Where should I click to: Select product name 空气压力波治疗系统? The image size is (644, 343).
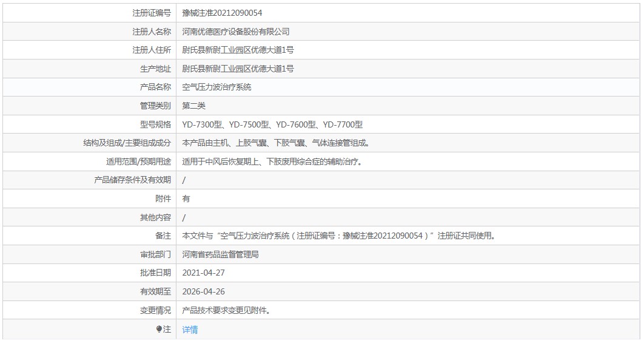[216, 87]
